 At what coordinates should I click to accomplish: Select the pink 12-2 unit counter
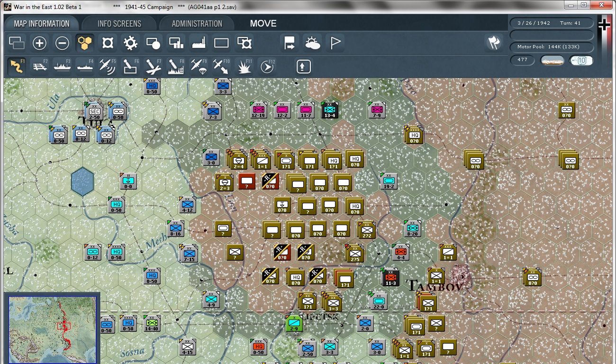coord(282,110)
